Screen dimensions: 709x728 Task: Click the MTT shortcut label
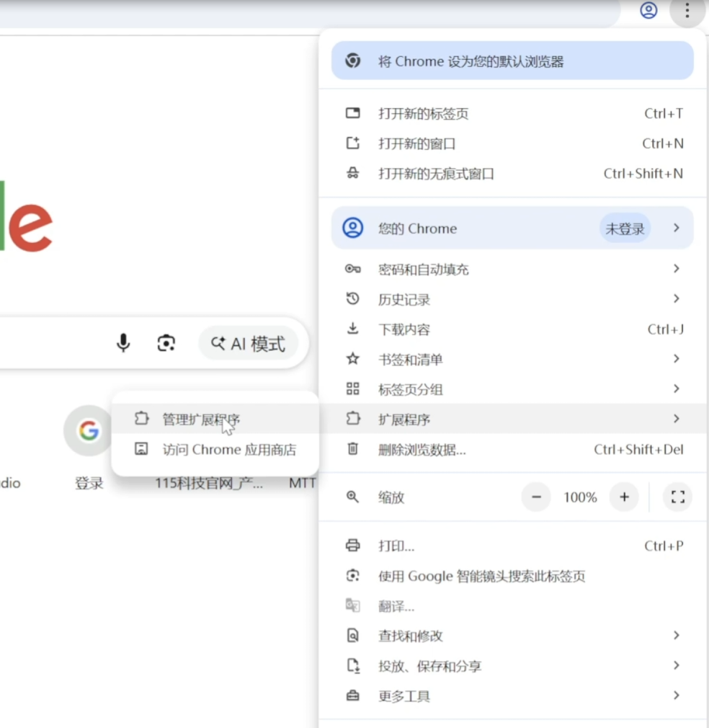pyautogui.click(x=303, y=484)
